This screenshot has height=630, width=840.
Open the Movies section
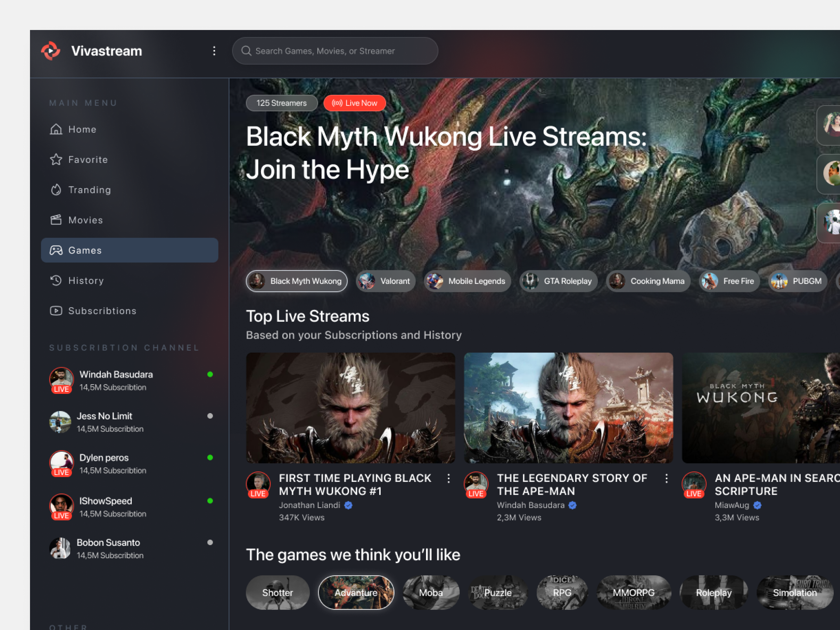point(85,220)
